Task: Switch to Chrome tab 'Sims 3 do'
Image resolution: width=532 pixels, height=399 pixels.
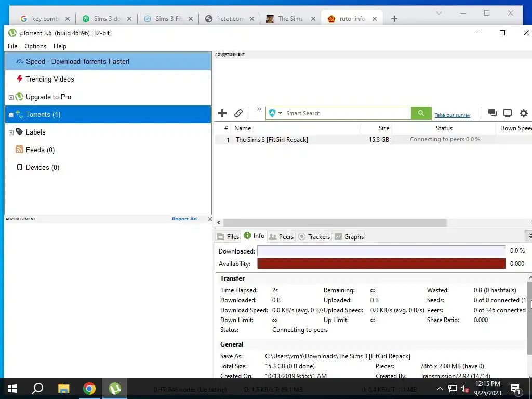Action: (x=107, y=19)
